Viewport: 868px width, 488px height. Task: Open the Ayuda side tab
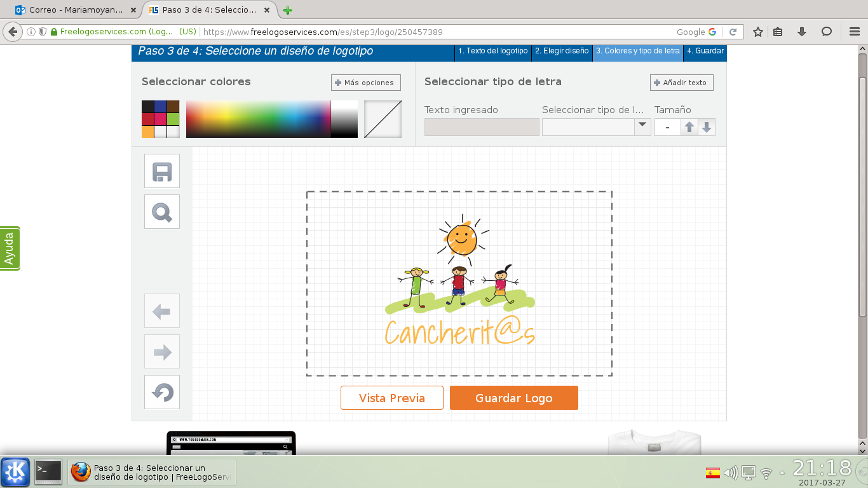(x=10, y=248)
